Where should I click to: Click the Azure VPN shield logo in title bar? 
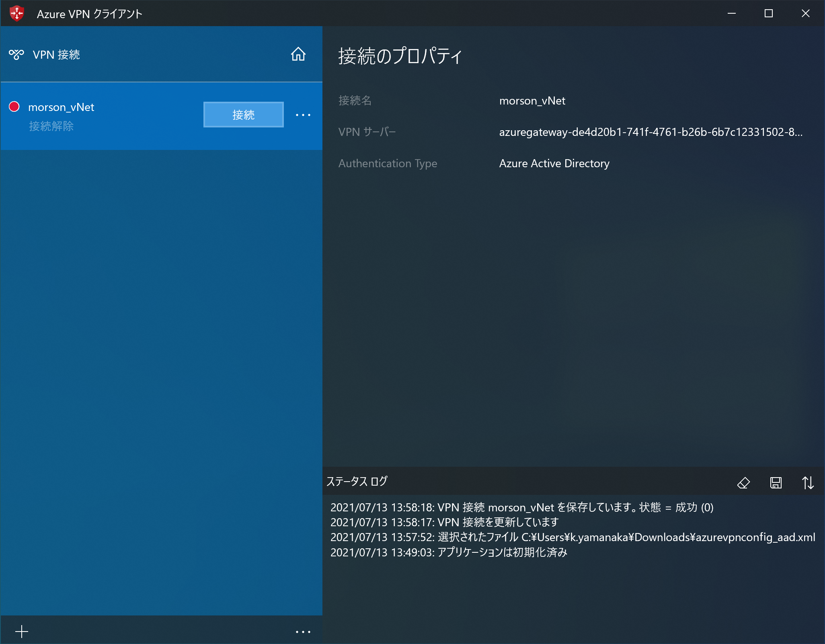tap(17, 14)
